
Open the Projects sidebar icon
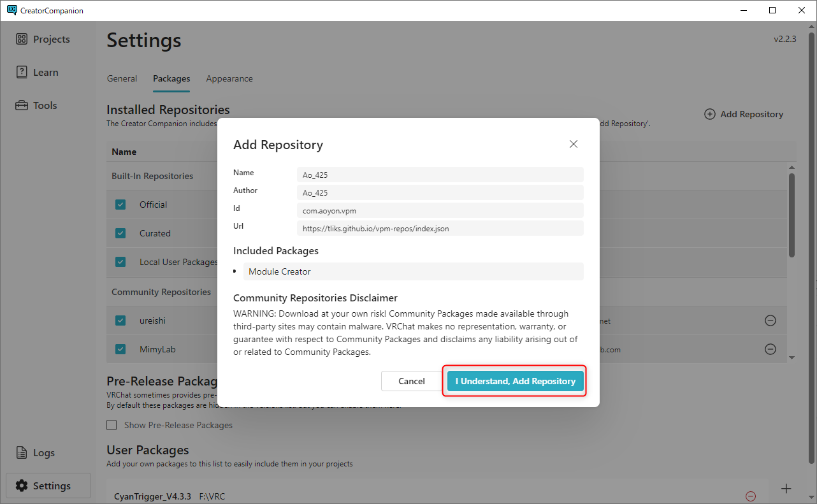(x=22, y=40)
